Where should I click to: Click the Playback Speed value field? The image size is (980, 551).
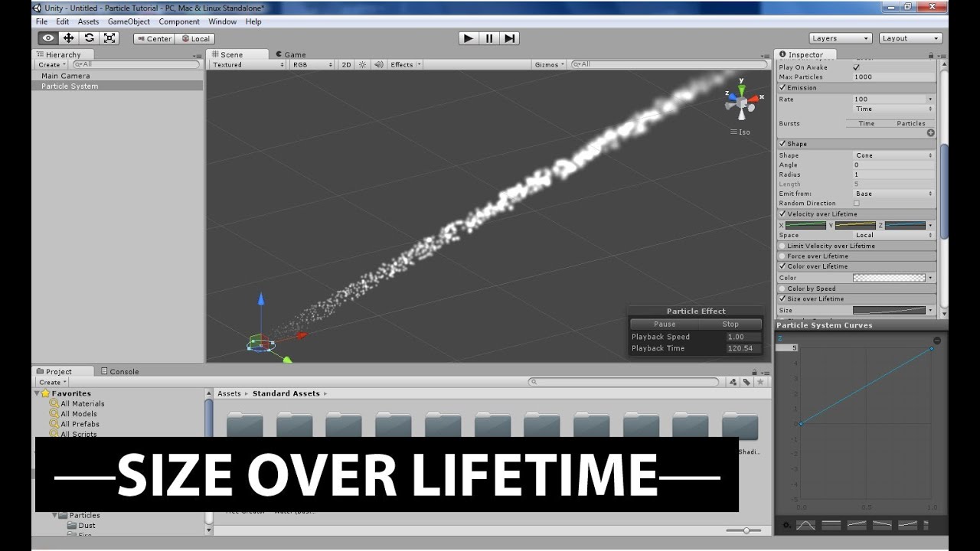743,337
